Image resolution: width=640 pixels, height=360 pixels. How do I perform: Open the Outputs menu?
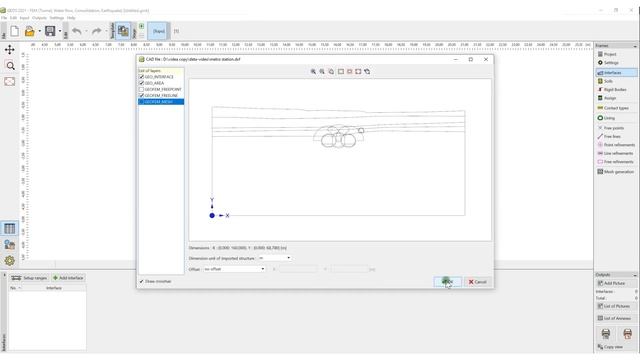pos(39,18)
